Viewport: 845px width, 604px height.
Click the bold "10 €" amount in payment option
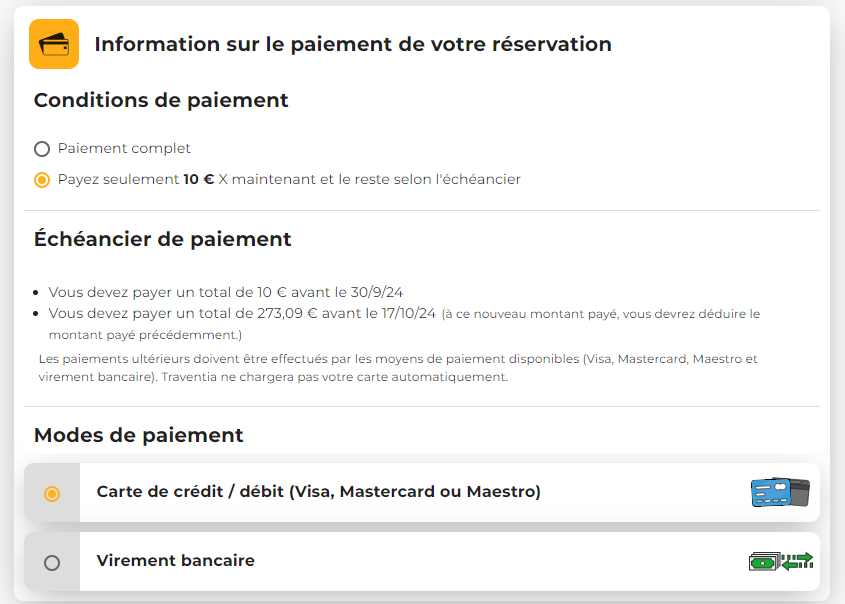[x=198, y=179]
